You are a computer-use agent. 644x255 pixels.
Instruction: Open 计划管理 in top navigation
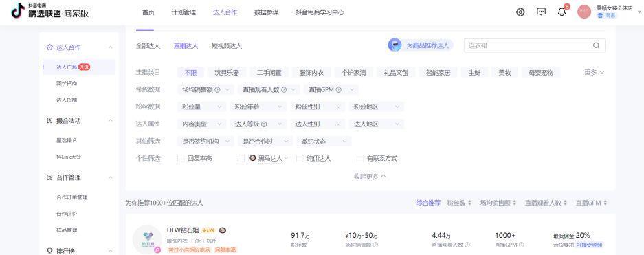184,12
